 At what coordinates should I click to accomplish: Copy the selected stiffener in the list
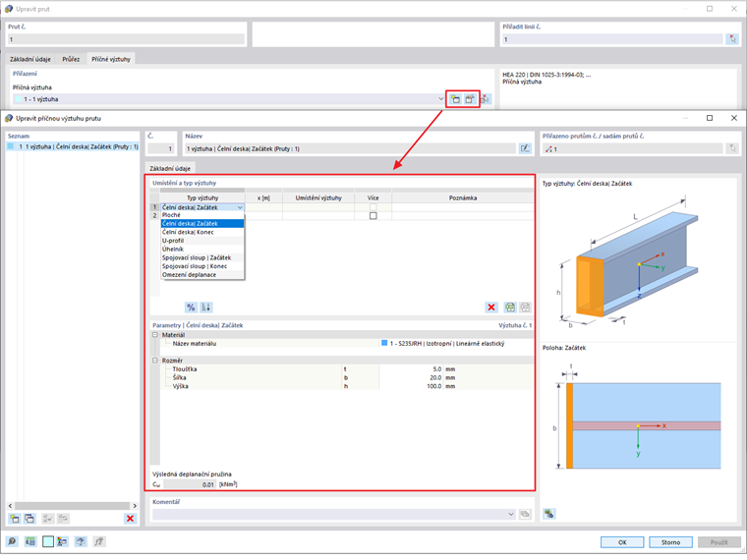(29, 519)
